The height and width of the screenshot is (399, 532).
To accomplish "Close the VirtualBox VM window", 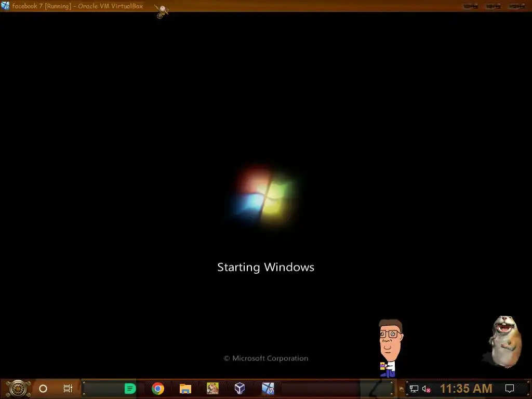I will (516, 6).
